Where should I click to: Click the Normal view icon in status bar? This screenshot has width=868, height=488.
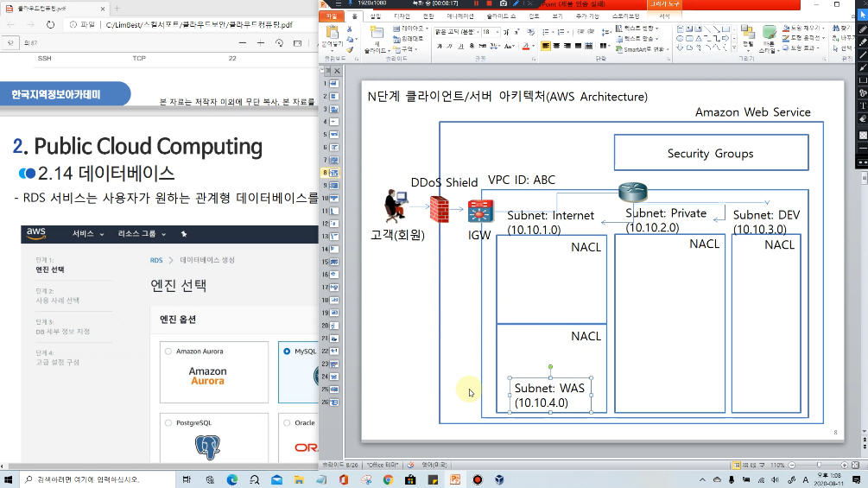click(736, 465)
